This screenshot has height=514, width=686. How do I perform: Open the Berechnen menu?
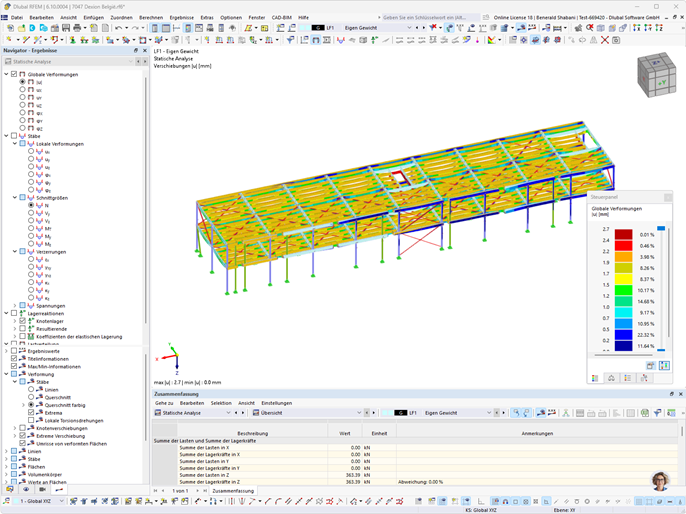point(151,17)
